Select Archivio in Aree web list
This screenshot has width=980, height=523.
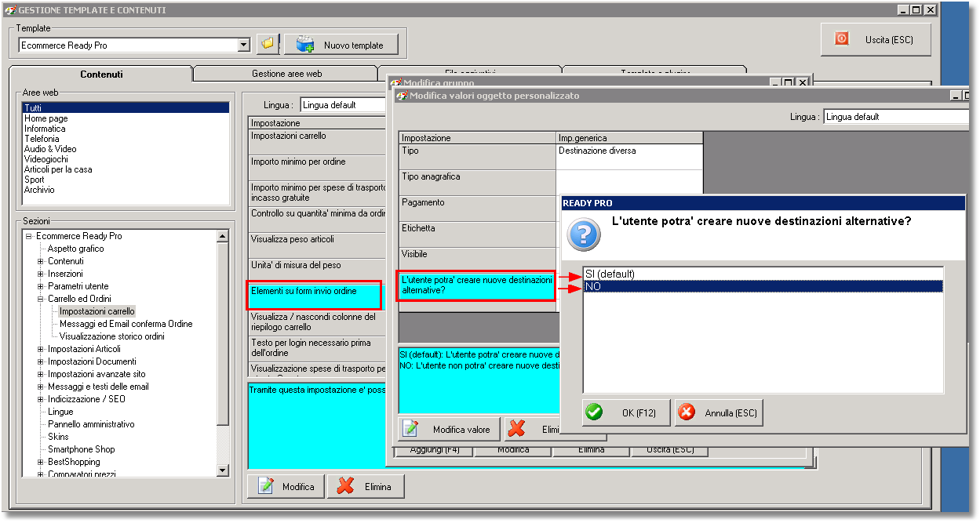(126, 190)
